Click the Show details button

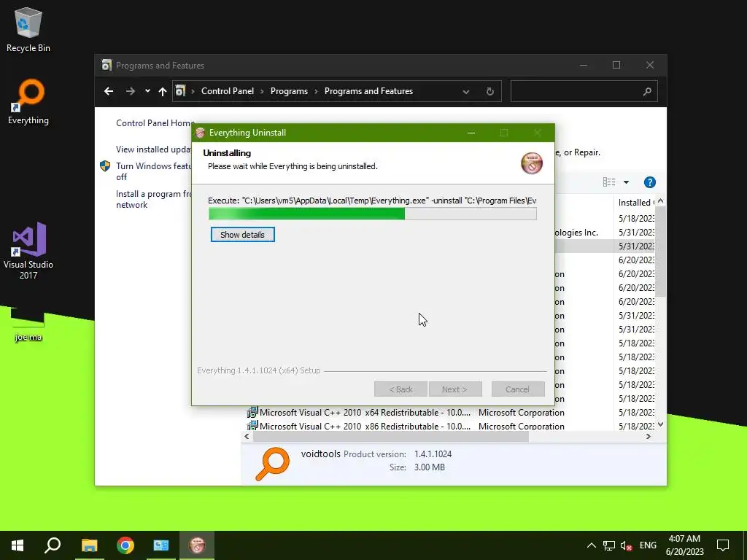click(242, 235)
